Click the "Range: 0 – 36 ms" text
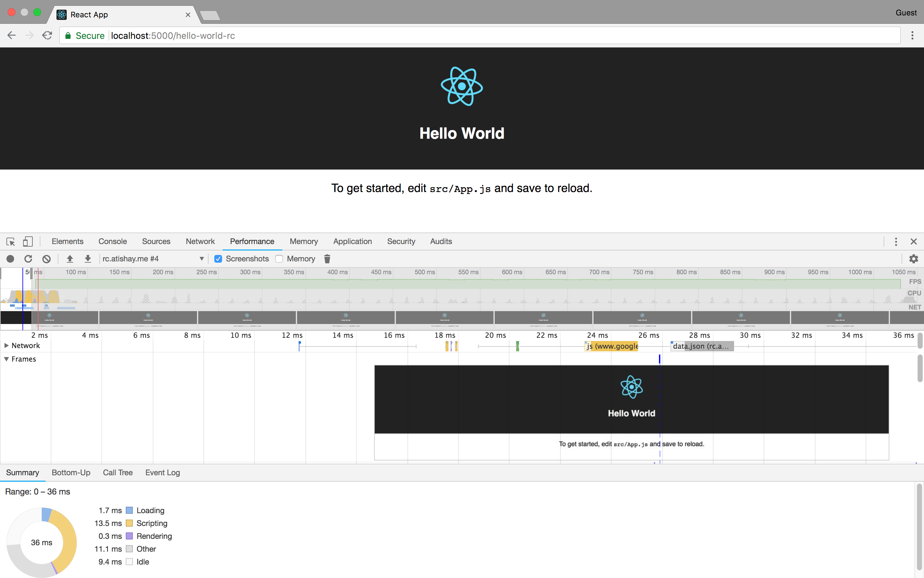 tap(38, 492)
